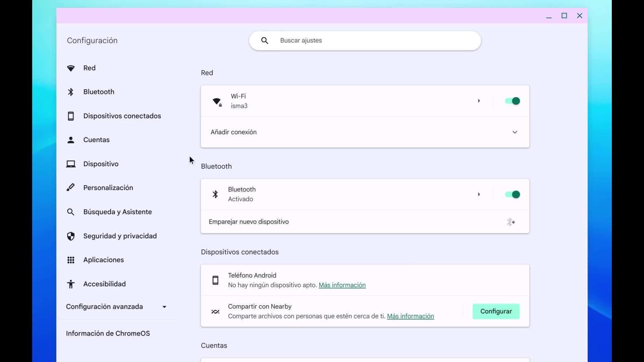Click the Accesibilidad person icon
Screen dimensions: 644x362
point(71,284)
